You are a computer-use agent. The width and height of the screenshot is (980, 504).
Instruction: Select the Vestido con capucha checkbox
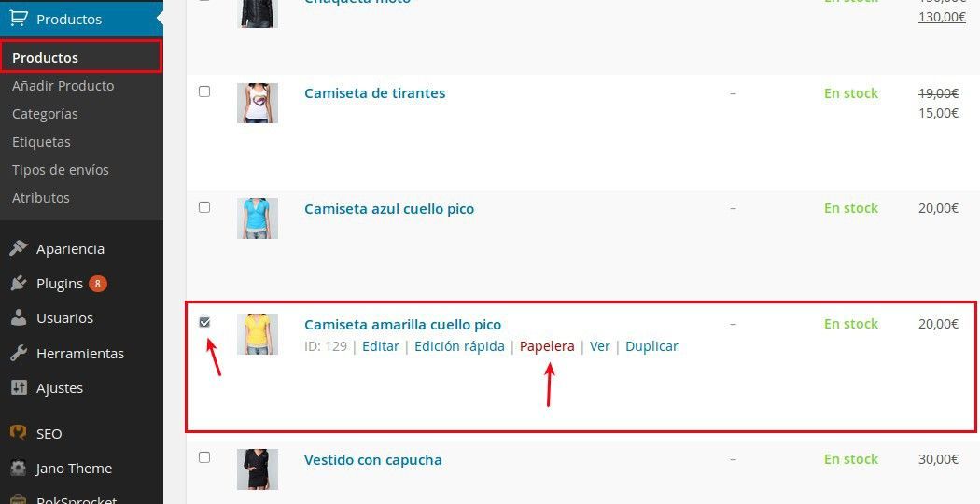point(204,457)
